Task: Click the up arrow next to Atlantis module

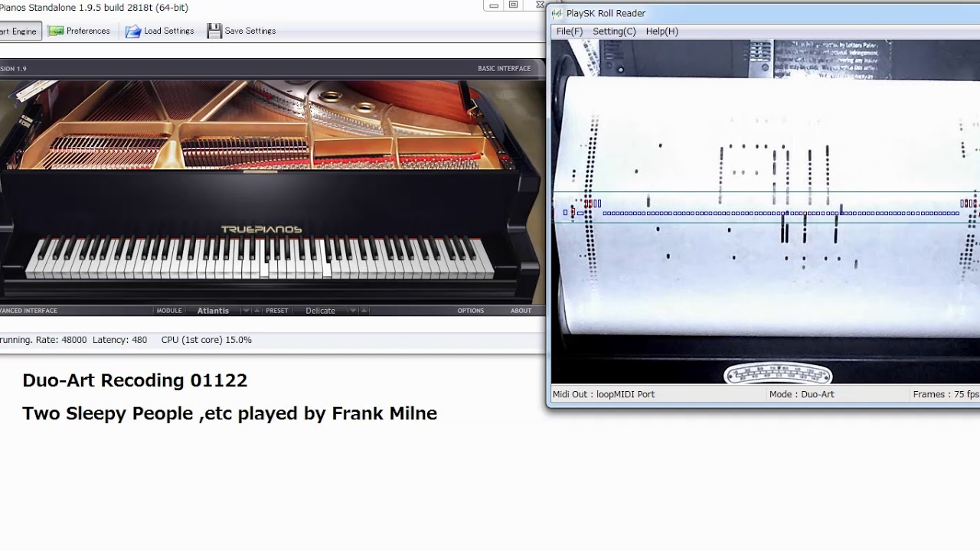Action: point(257,311)
